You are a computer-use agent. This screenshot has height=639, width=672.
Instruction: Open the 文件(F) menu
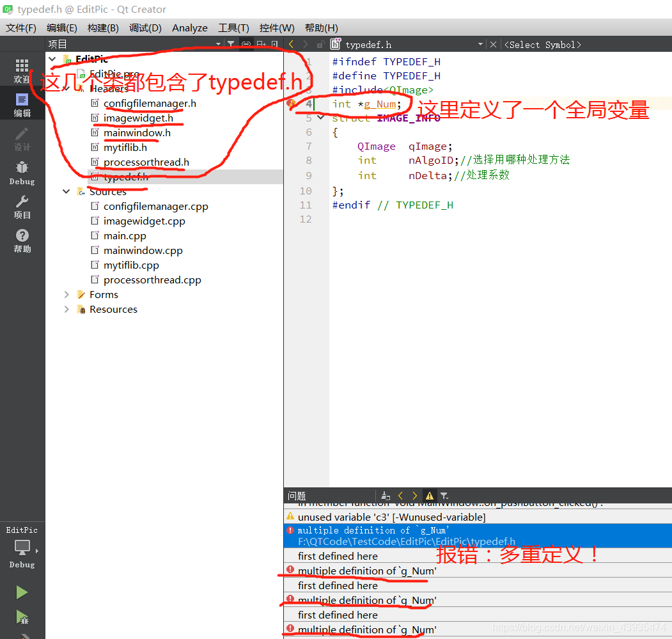coord(21,28)
